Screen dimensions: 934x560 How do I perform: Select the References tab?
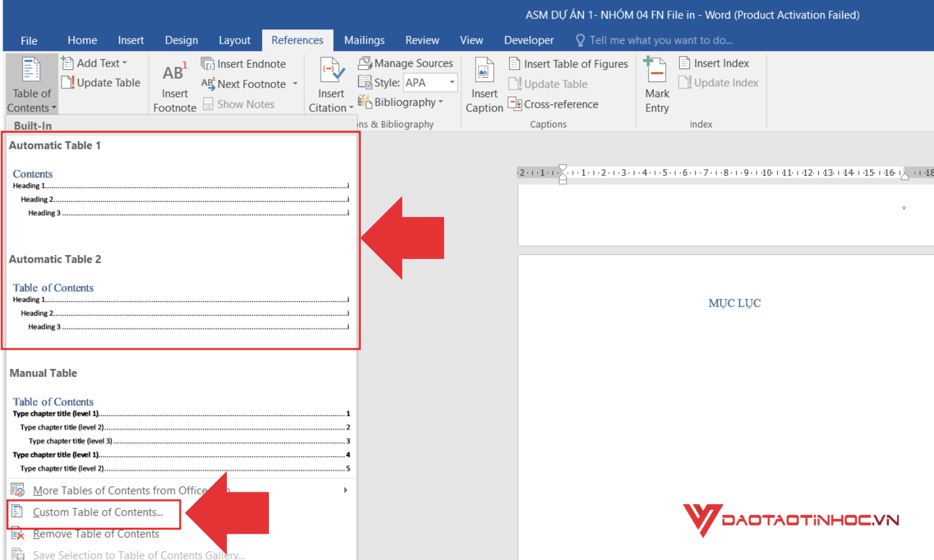coord(297,40)
